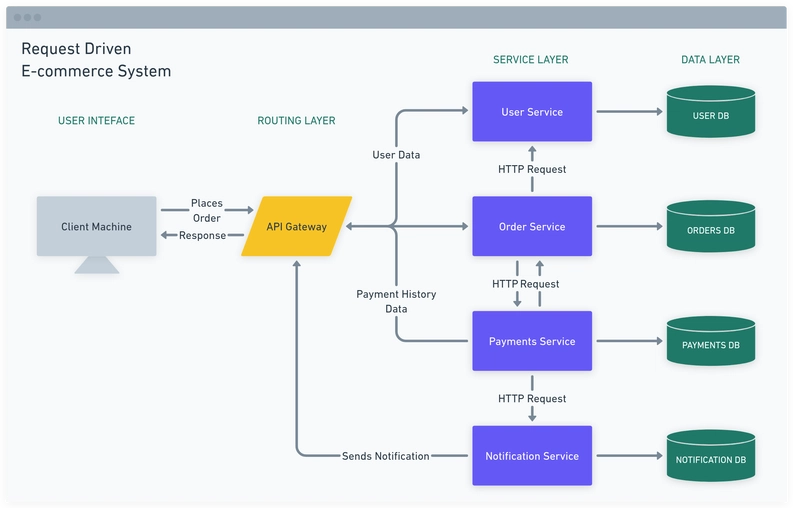800x508 pixels.
Task: Select the SERVICE LAYER heading
Action: pos(530,60)
